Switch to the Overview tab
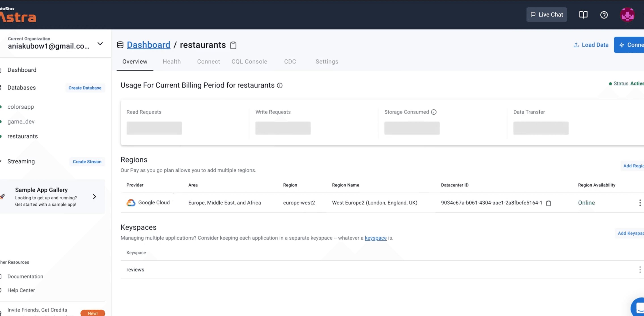This screenshot has height=316, width=644. coord(135,62)
